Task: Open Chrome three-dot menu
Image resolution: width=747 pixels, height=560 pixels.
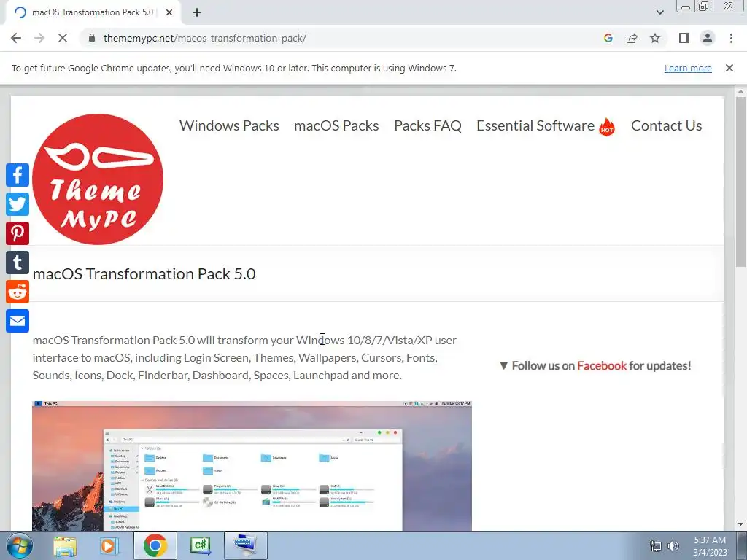Action: [731, 38]
